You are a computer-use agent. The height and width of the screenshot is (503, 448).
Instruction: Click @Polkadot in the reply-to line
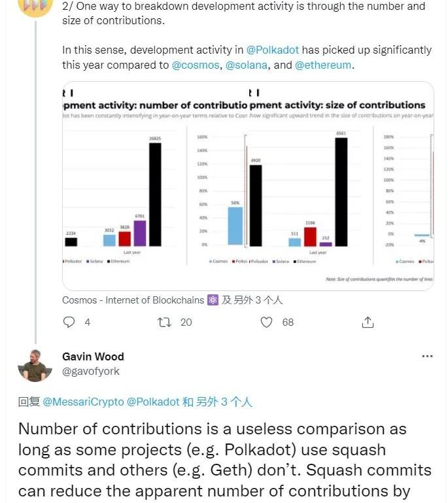pos(153,402)
